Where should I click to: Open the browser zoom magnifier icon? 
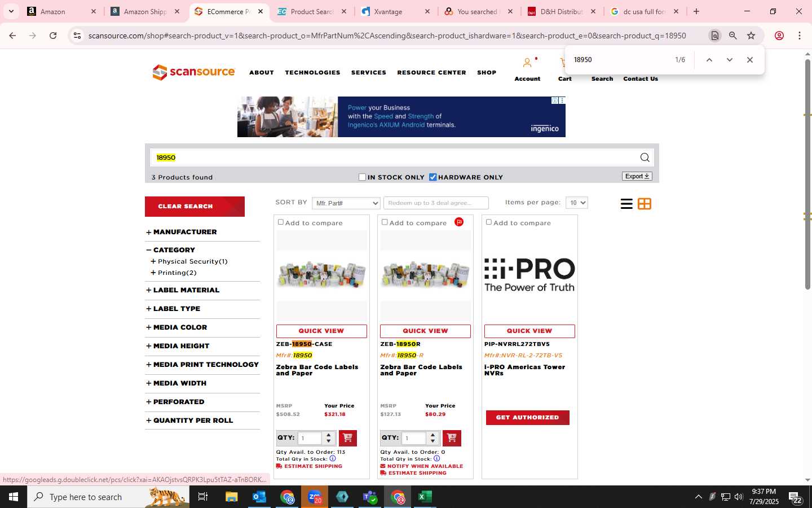[732, 36]
